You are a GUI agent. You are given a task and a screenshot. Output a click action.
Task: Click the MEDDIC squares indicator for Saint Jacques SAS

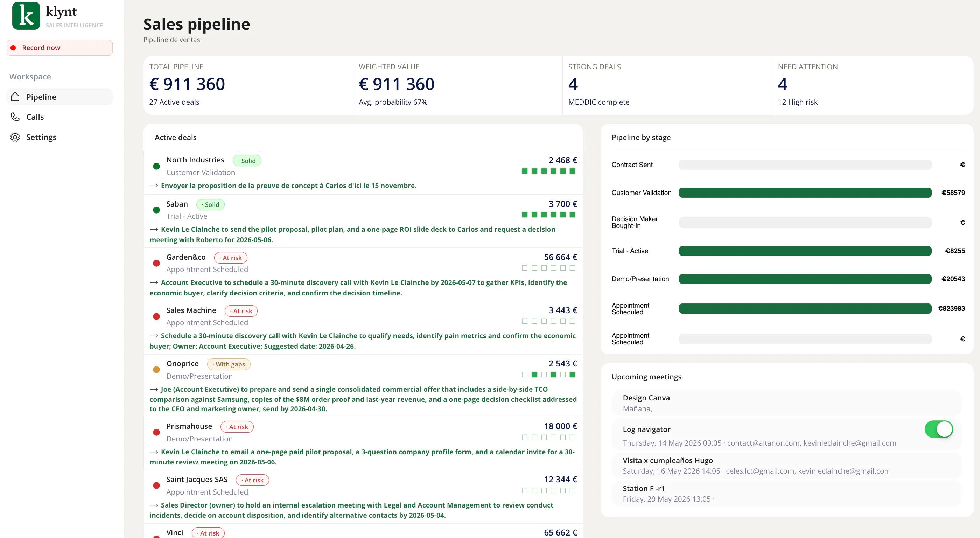[548, 491]
